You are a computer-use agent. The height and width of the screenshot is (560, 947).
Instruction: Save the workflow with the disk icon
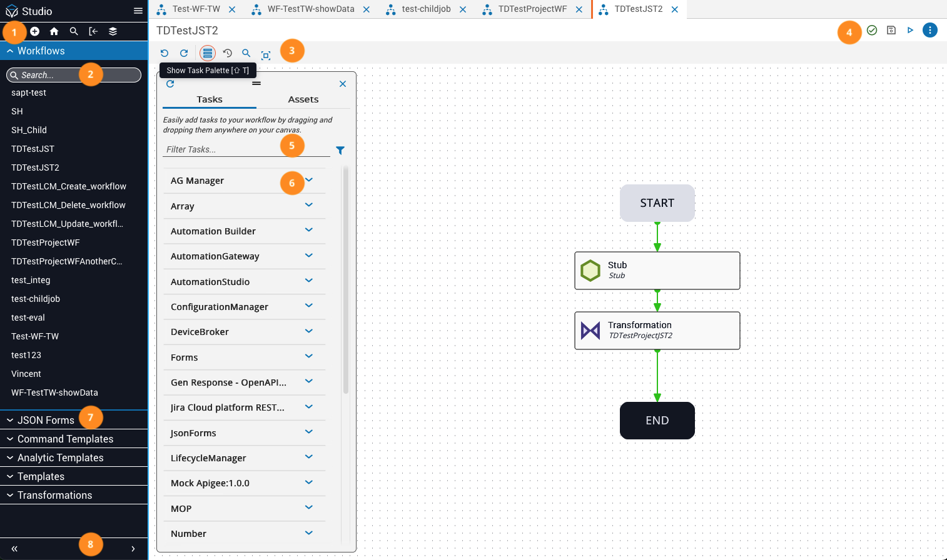[891, 30]
